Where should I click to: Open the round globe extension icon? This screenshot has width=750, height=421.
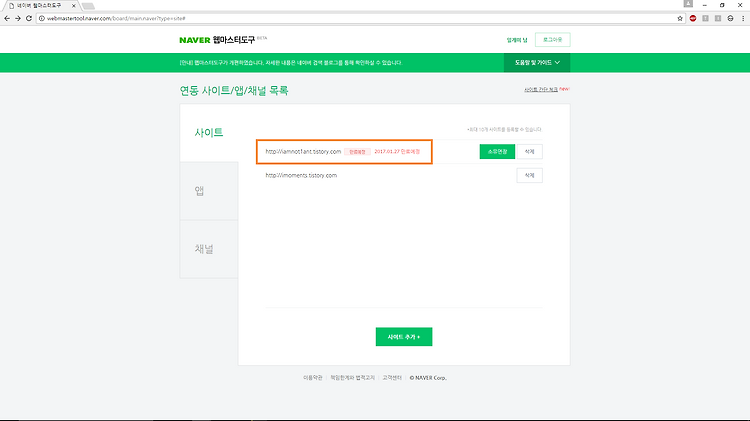coord(730,18)
